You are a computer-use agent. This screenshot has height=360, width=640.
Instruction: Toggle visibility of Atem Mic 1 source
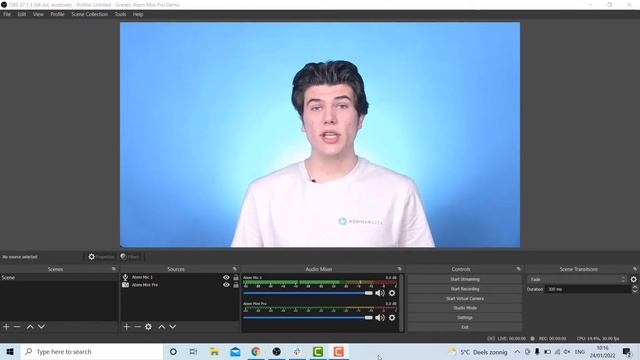click(226, 277)
